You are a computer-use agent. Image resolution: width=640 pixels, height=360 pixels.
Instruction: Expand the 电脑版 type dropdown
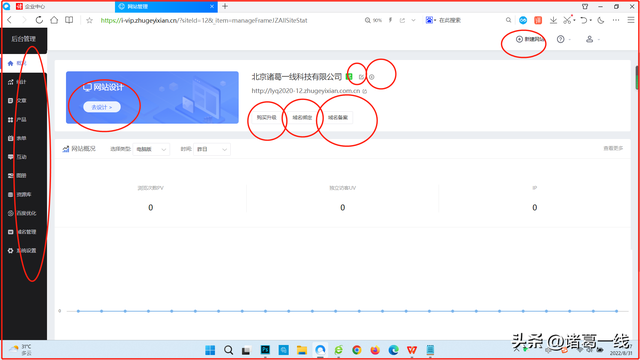coord(151,149)
